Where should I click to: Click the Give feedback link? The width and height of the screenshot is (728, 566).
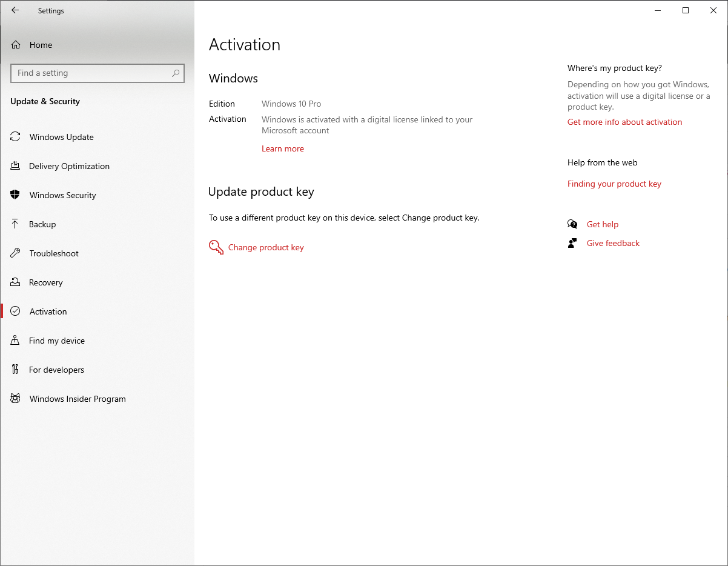(613, 243)
